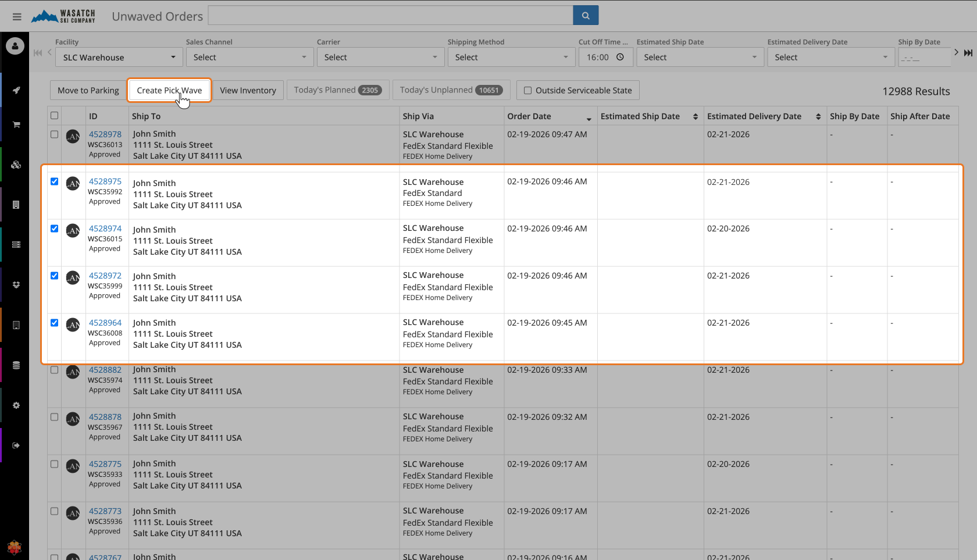Open order link 4528975
The image size is (977, 560).
click(105, 181)
